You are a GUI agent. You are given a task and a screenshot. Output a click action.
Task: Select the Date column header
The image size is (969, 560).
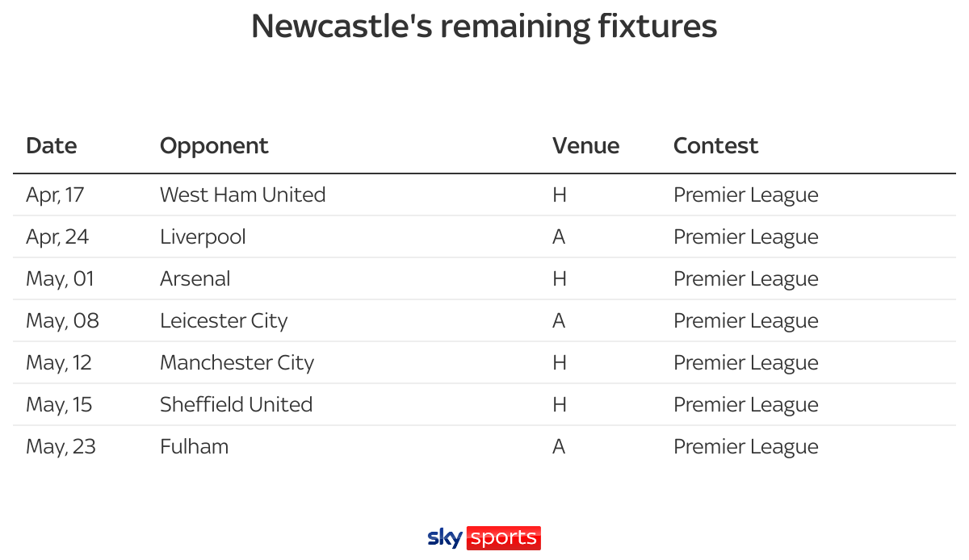52,146
